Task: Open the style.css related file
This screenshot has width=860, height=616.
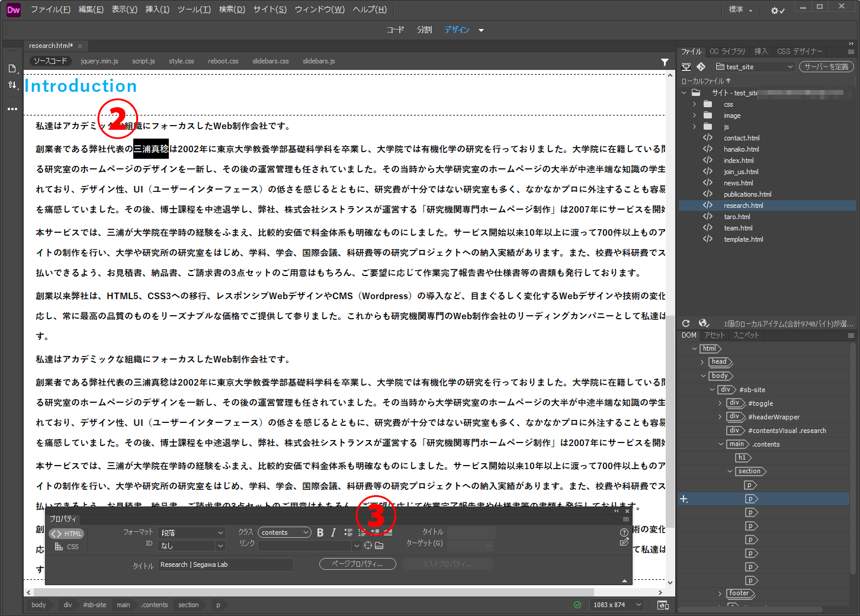Action: [x=181, y=61]
